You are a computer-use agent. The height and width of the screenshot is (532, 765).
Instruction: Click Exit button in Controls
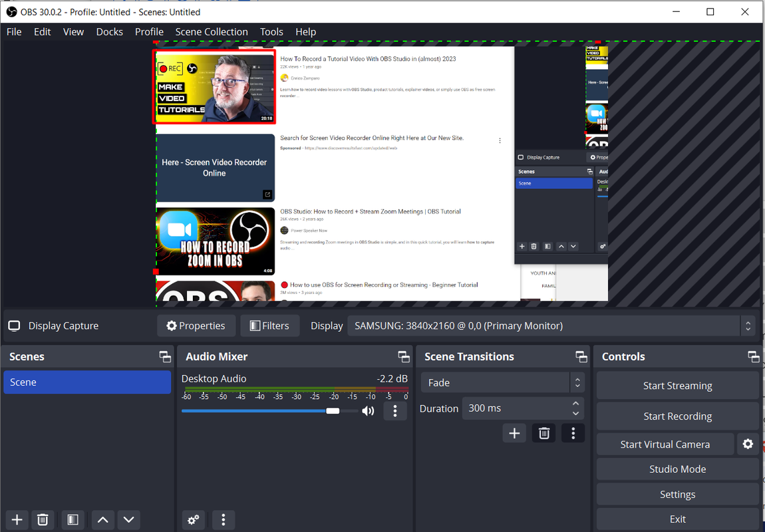[x=678, y=519]
